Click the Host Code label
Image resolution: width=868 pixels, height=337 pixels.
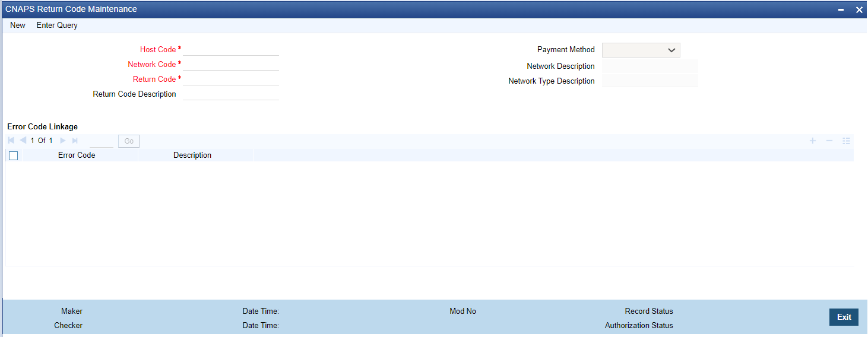(158, 50)
